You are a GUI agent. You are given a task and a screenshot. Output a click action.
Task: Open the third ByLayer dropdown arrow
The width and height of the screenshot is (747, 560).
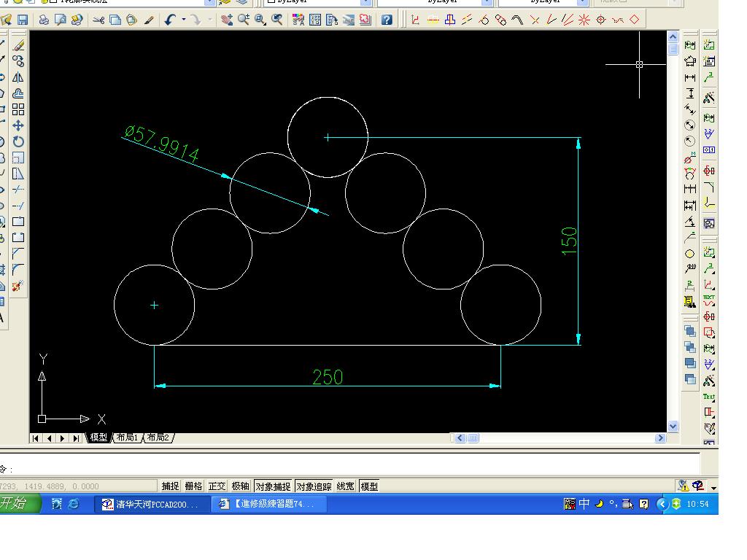pyautogui.click(x=583, y=2)
